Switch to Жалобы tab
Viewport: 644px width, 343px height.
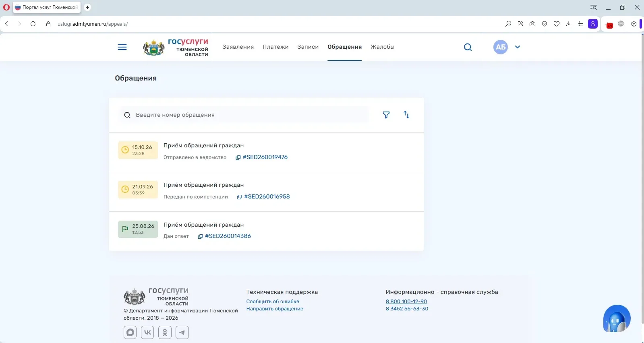pyautogui.click(x=383, y=47)
